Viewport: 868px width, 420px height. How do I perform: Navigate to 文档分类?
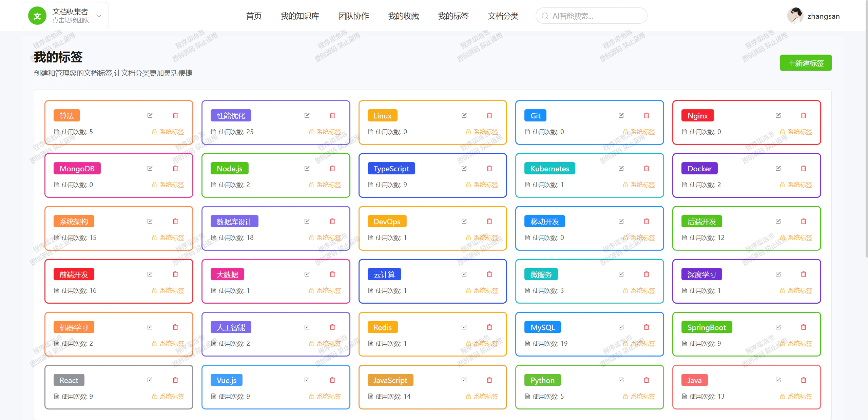click(x=503, y=16)
